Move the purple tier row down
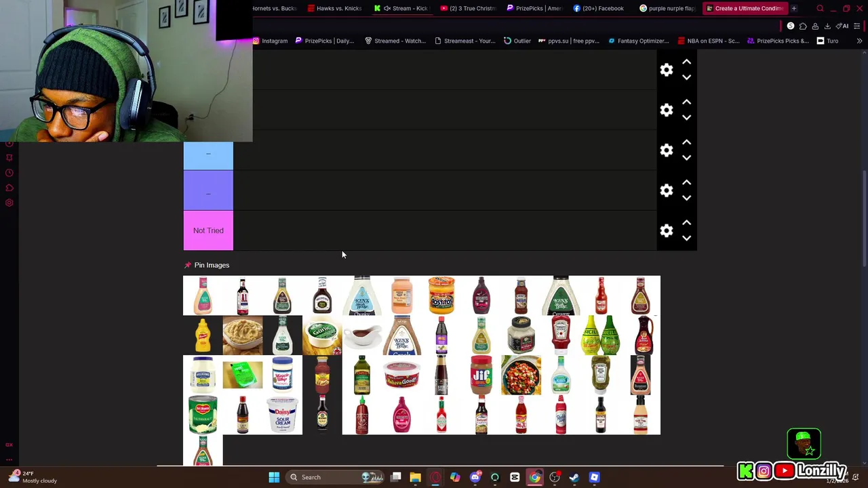The height and width of the screenshot is (488, 868). [686, 198]
